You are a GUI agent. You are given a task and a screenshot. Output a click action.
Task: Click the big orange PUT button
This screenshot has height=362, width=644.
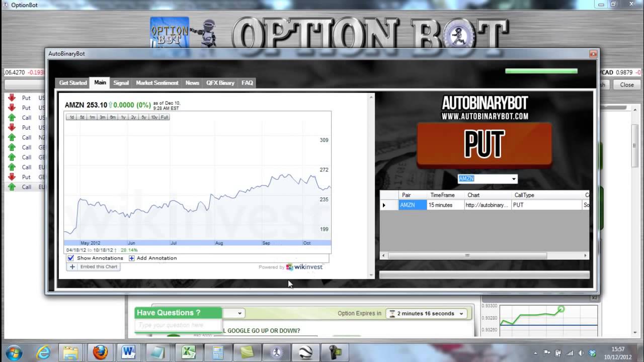click(485, 144)
